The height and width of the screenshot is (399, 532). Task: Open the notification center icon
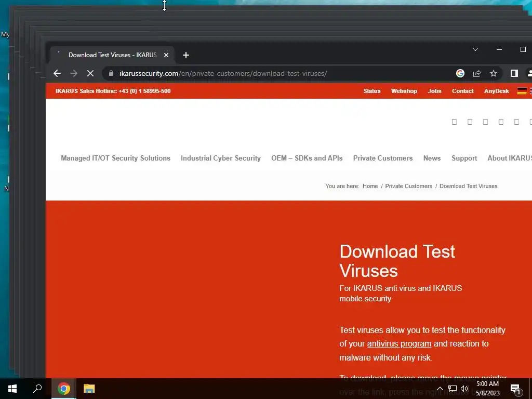point(515,389)
